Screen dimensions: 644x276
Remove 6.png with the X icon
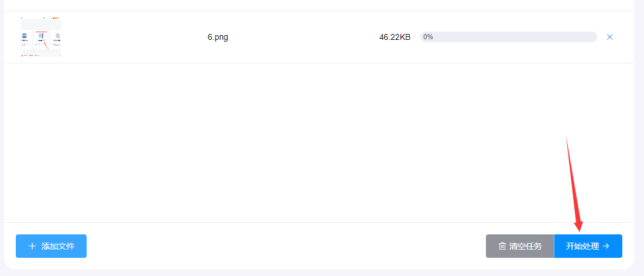[x=609, y=37]
